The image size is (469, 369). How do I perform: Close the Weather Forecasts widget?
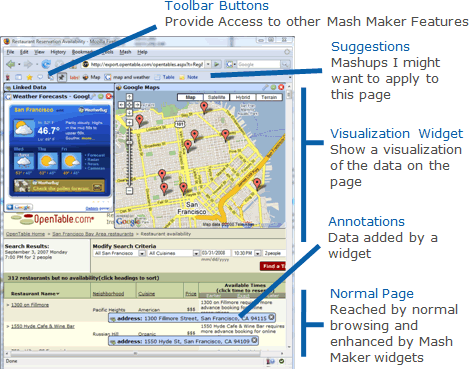tap(109, 96)
